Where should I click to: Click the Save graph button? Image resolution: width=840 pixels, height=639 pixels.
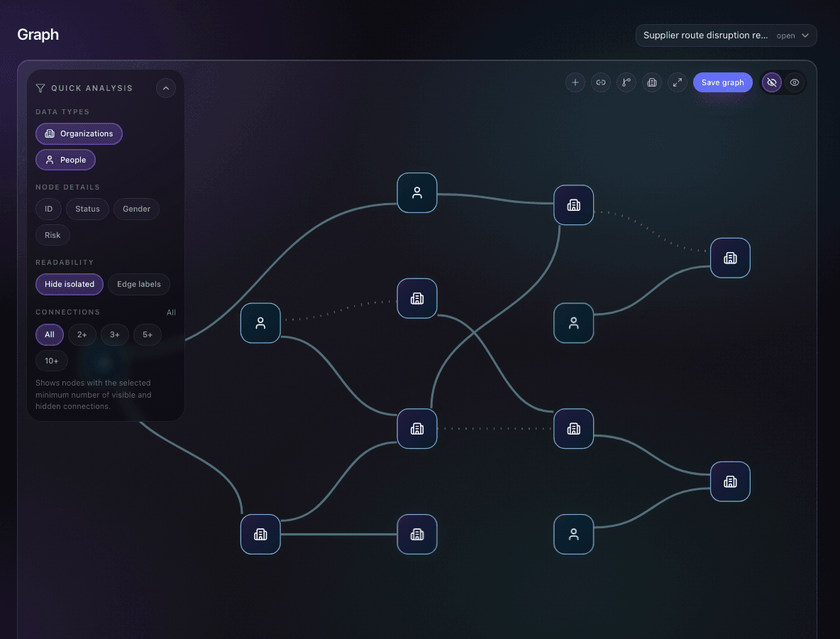(x=722, y=82)
